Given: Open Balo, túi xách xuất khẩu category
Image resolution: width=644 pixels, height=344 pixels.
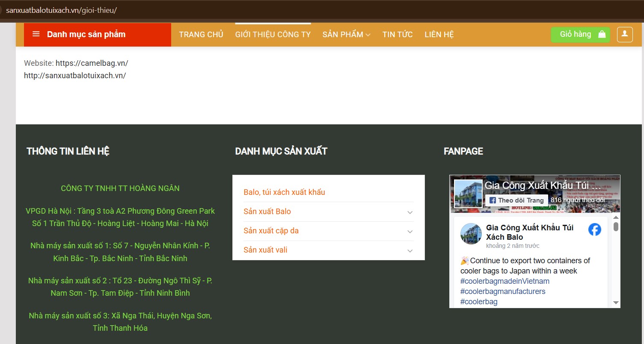Looking at the screenshot, I should pyautogui.click(x=284, y=192).
